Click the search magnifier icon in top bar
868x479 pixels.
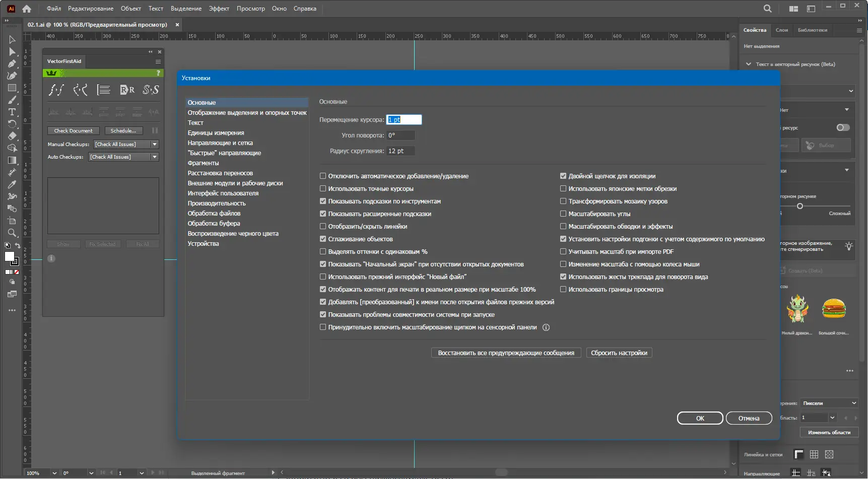[767, 9]
